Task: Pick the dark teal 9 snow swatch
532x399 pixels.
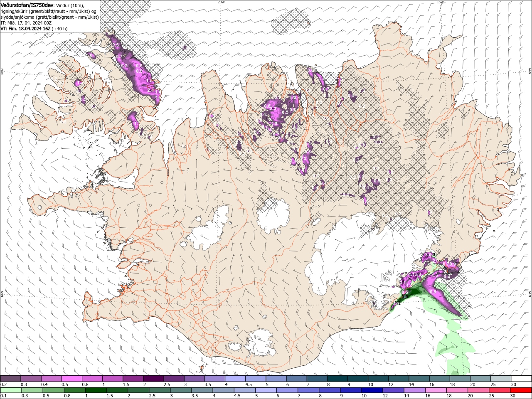Action: (358, 379)
